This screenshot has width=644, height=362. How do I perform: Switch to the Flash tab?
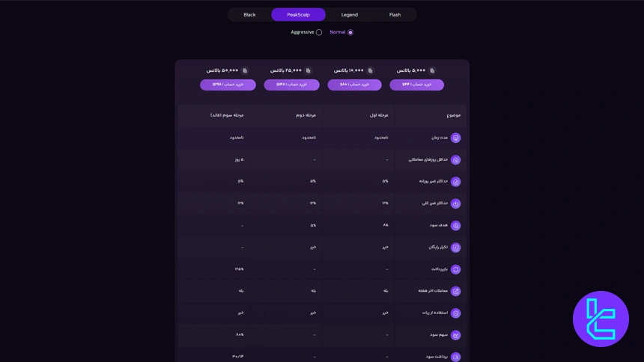click(395, 15)
